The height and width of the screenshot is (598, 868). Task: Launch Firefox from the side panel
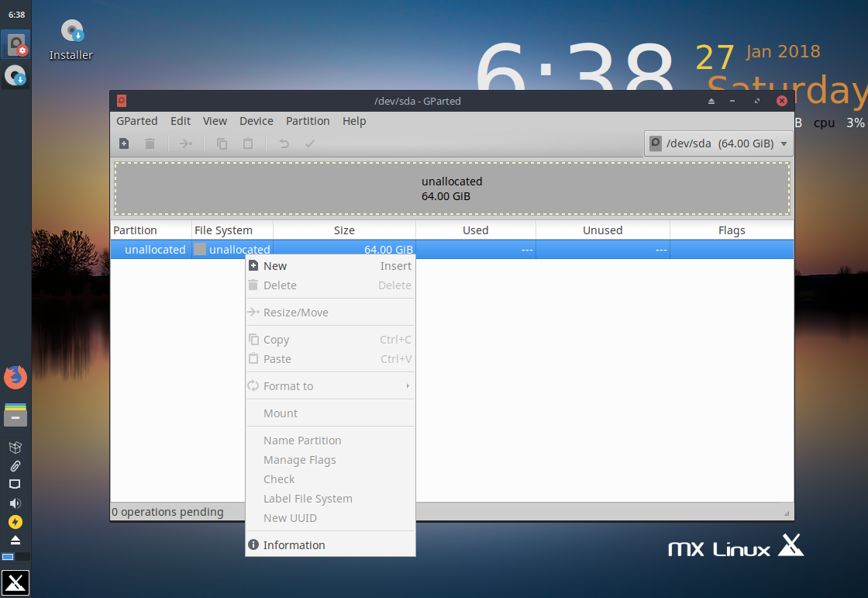(15, 378)
